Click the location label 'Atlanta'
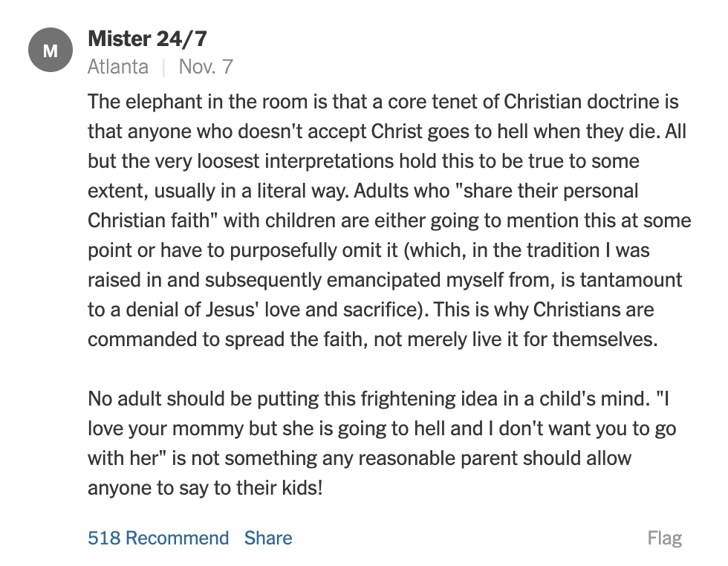Image resolution: width=728 pixels, height=566 pixels. point(118,66)
